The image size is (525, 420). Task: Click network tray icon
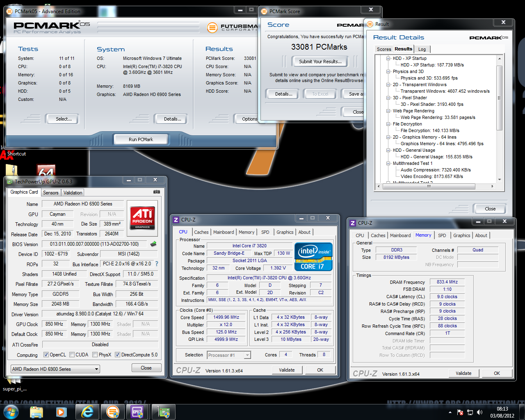coord(470,412)
